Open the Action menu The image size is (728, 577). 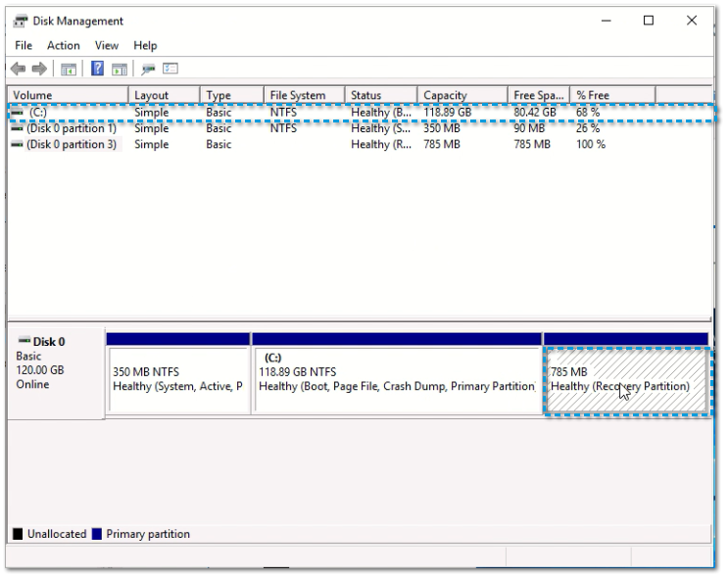64,45
